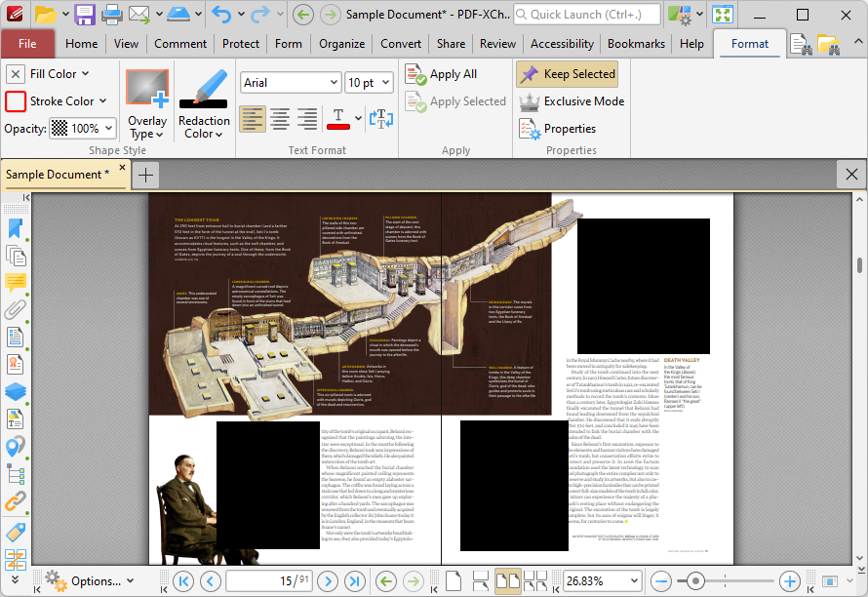
Task: Switch to the Comment tab
Action: click(180, 44)
